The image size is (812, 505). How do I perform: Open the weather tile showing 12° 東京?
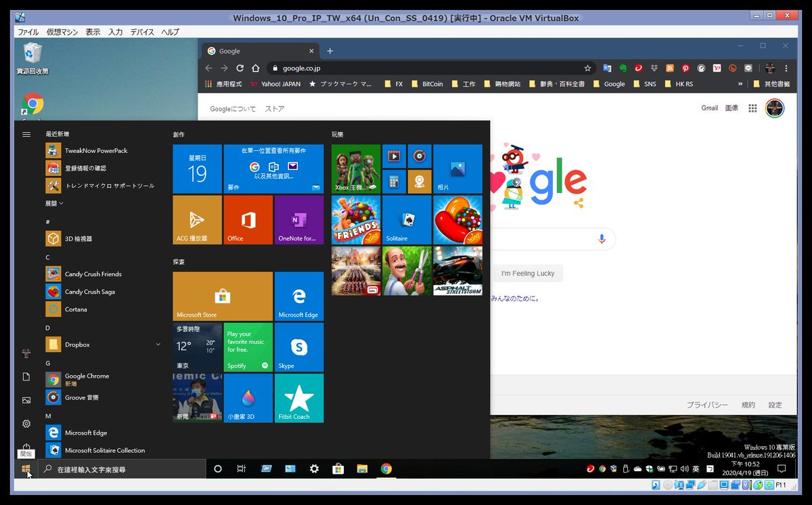[197, 347]
